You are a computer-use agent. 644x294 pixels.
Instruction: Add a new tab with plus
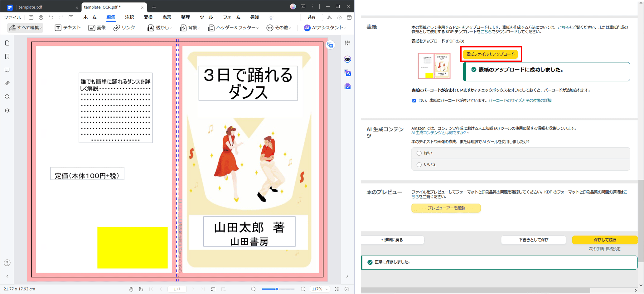tap(154, 7)
